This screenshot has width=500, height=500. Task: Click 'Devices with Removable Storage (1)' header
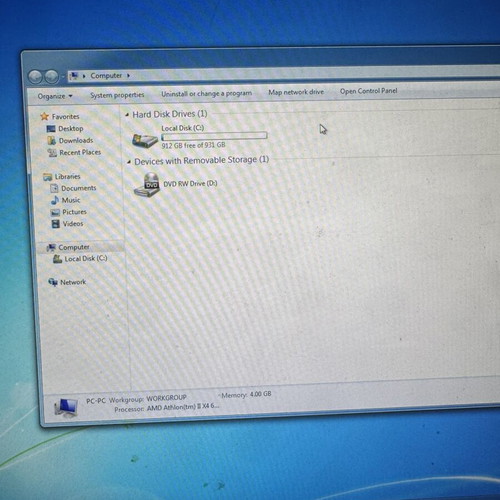pyautogui.click(x=202, y=161)
